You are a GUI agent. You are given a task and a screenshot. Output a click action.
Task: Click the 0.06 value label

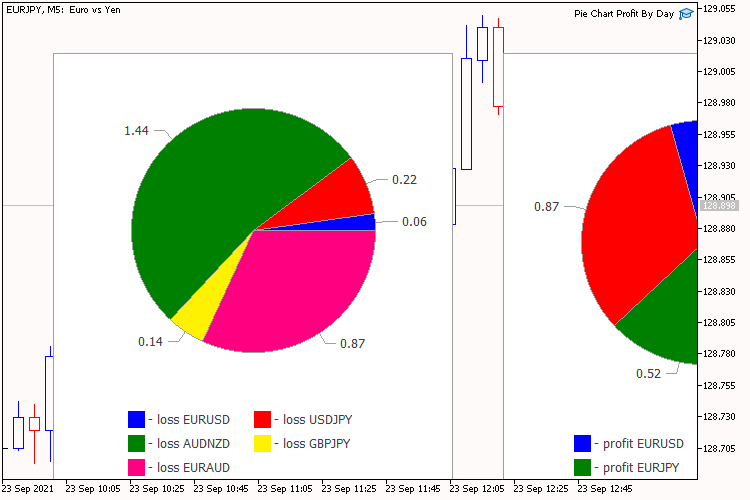coord(414,222)
